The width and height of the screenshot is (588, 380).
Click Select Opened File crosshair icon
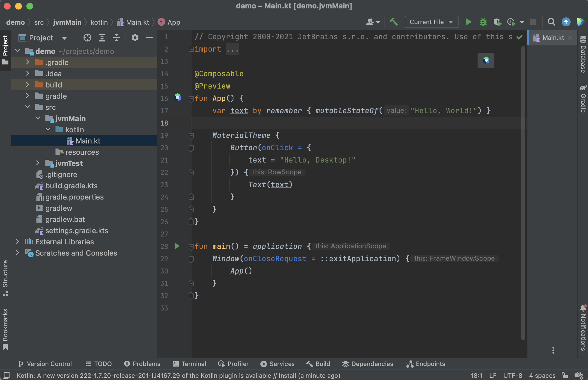pos(87,38)
